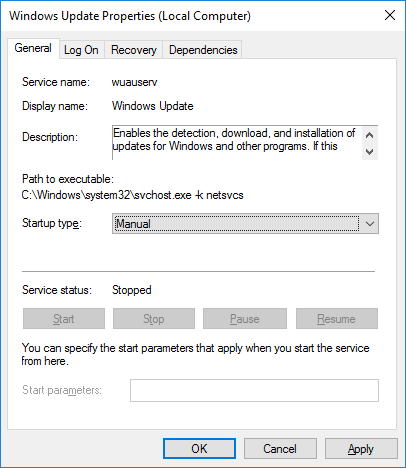Click inside the Description text box
The height and width of the screenshot is (468, 406).
(237, 143)
